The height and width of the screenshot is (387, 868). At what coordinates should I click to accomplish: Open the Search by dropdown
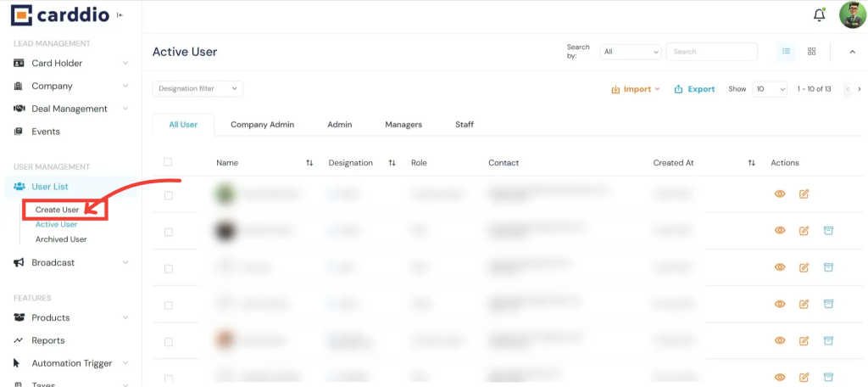(x=631, y=52)
